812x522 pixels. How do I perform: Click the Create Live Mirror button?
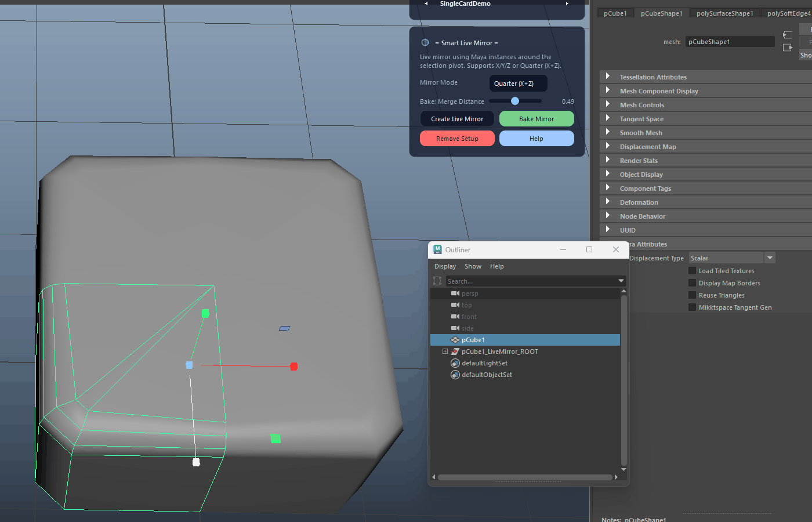click(457, 119)
